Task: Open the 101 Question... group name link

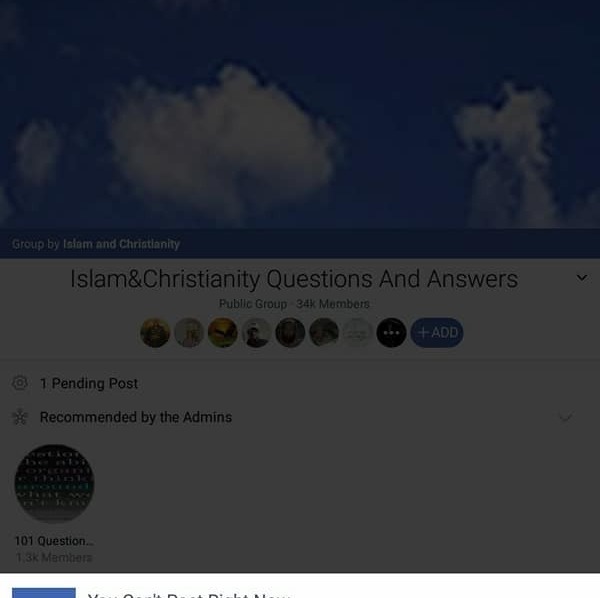Action: point(54,541)
